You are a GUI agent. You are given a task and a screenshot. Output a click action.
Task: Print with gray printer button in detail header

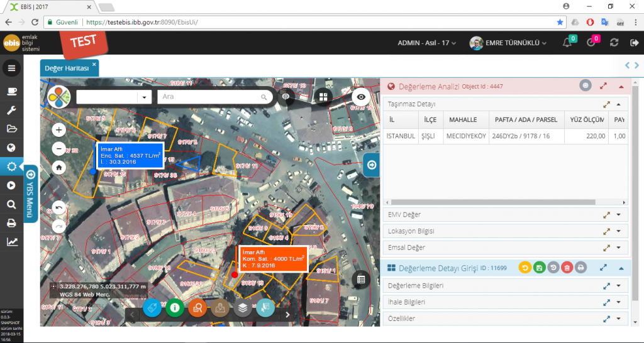click(580, 268)
